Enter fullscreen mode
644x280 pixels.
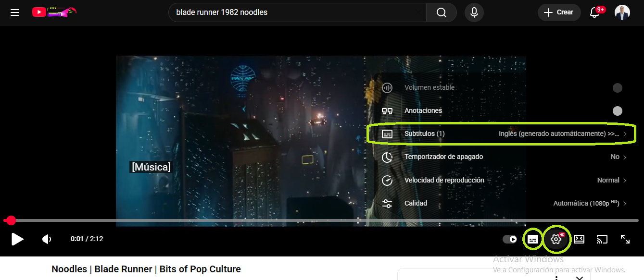coord(625,239)
